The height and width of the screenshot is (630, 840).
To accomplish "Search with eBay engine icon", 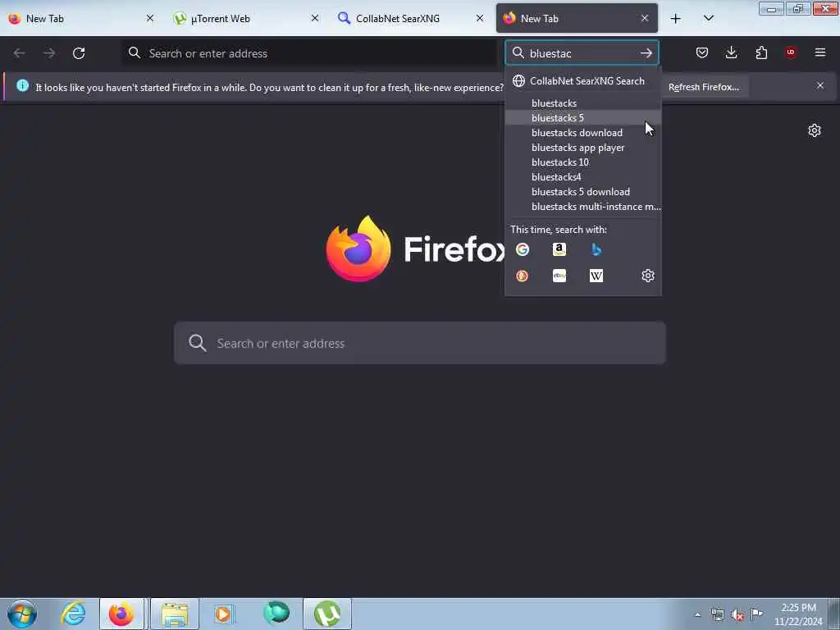I will (x=559, y=276).
